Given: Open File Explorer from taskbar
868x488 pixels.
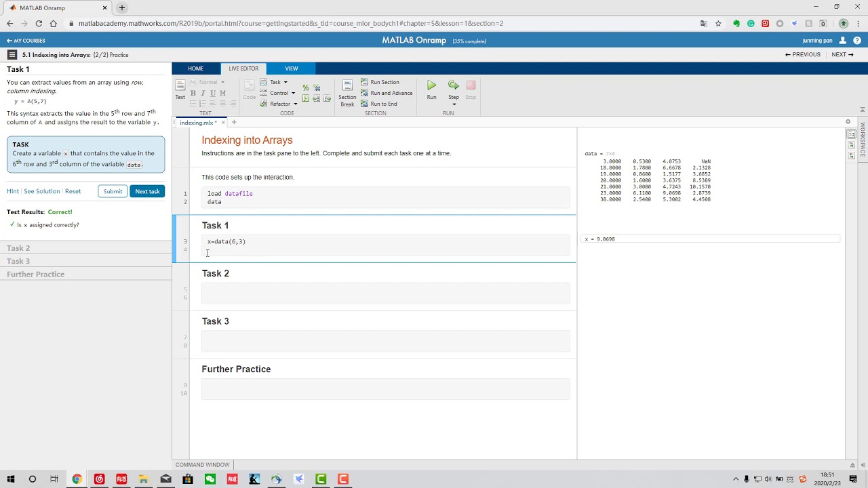Looking at the screenshot, I should coord(144,479).
